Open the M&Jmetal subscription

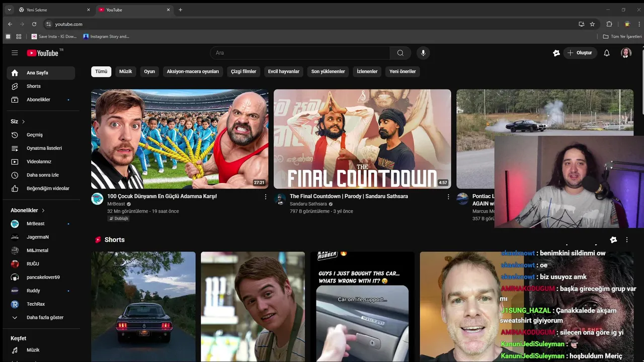41,250
